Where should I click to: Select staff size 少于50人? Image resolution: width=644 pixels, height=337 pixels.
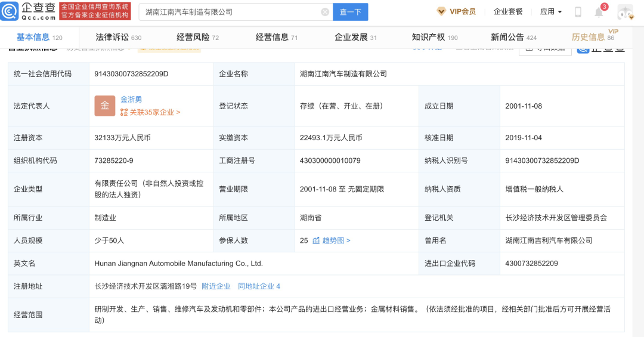[109, 240]
